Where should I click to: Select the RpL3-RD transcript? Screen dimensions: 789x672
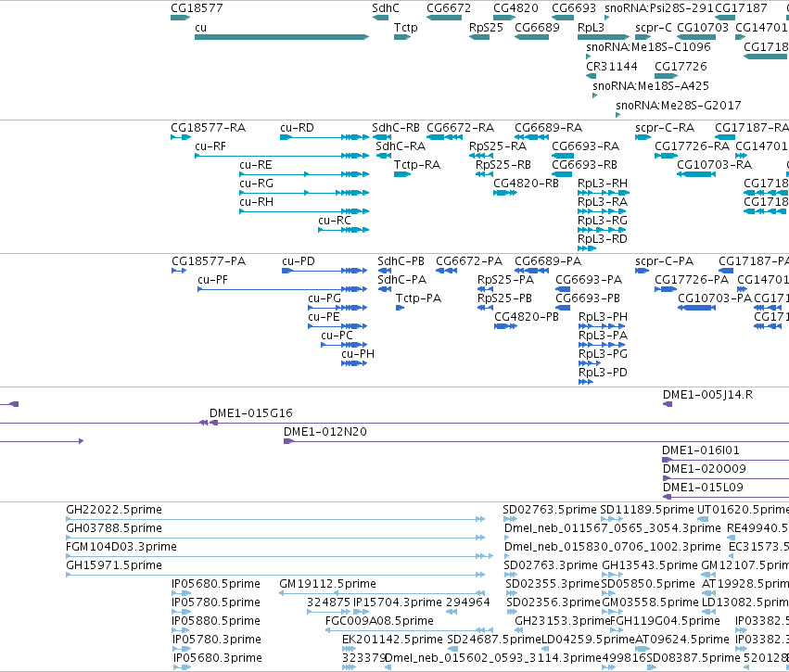tap(587, 248)
